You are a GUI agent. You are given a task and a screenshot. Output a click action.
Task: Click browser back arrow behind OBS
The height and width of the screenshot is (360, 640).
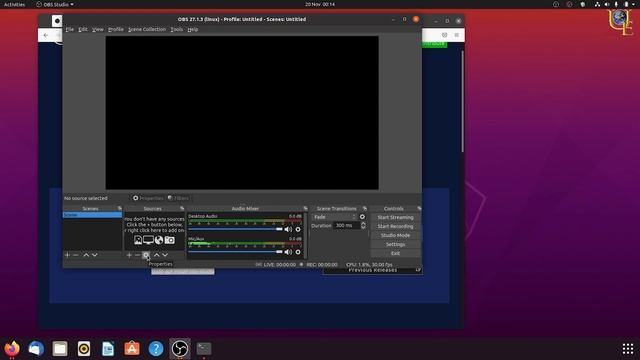[x=46, y=35]
